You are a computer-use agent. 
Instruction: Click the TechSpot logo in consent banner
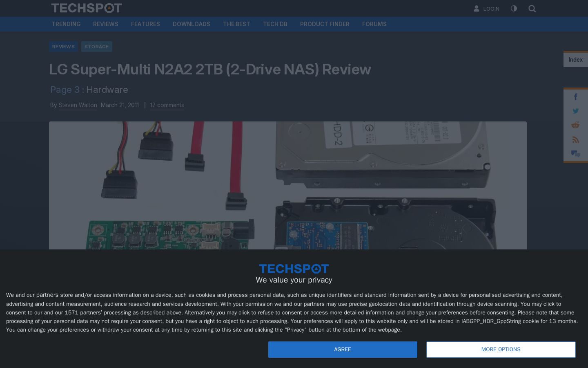[x=294, y=269]
